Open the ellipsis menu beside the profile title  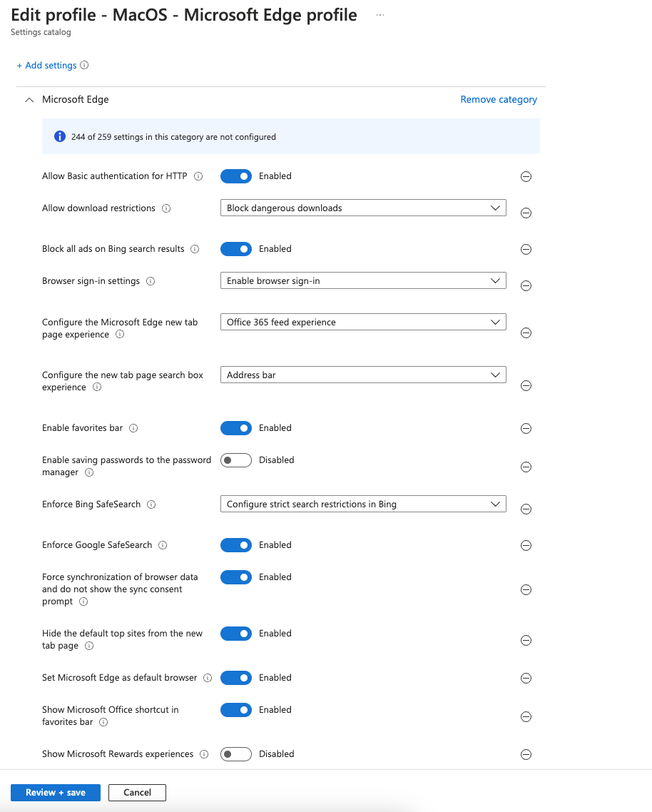(x=380, y=15)
